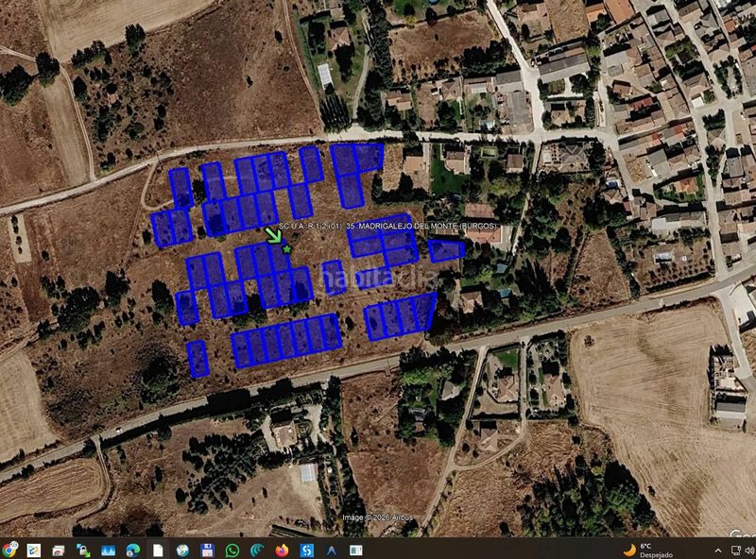Viewport: 756px width, 559px height.
Task: Click the blue floppy disk taskbar icon
Action: [207, 551]
